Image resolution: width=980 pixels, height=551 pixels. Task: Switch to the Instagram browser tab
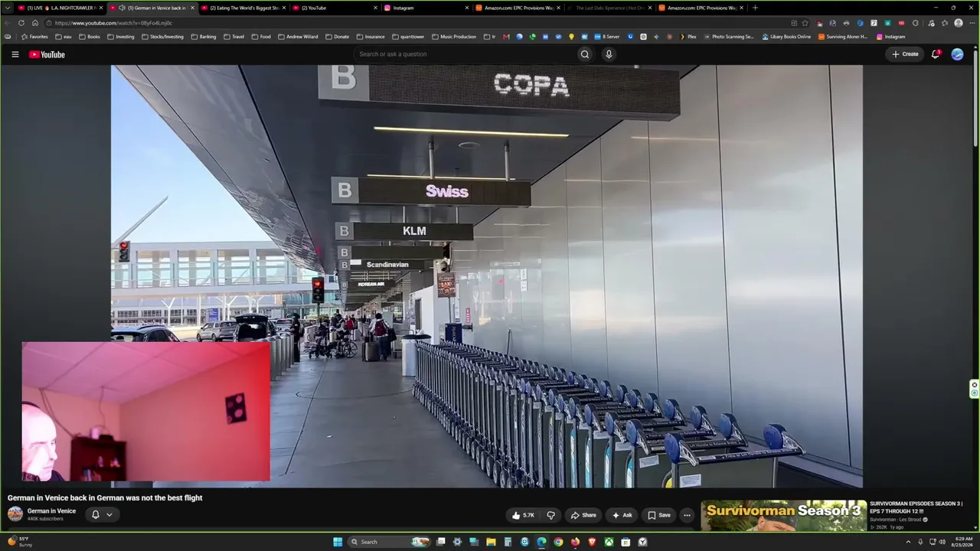426,8
